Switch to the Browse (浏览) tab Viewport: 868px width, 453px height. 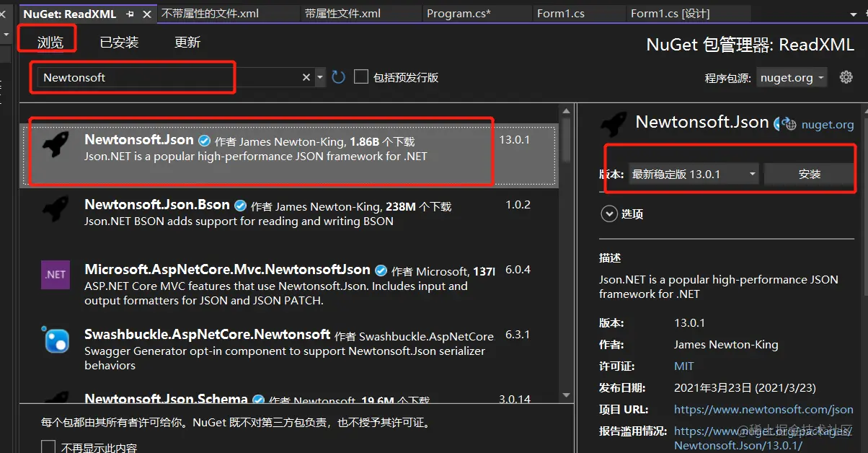coord(50,43)
